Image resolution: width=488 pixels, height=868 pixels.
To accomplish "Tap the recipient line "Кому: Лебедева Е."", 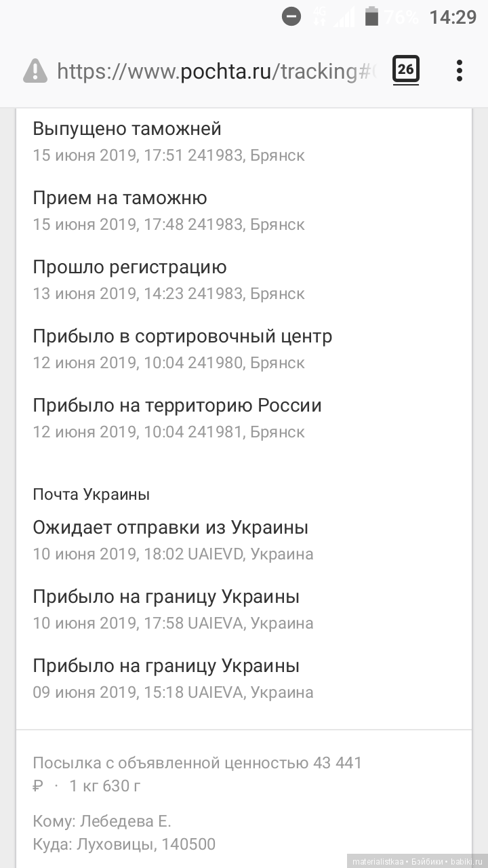I will coord(102,822).
